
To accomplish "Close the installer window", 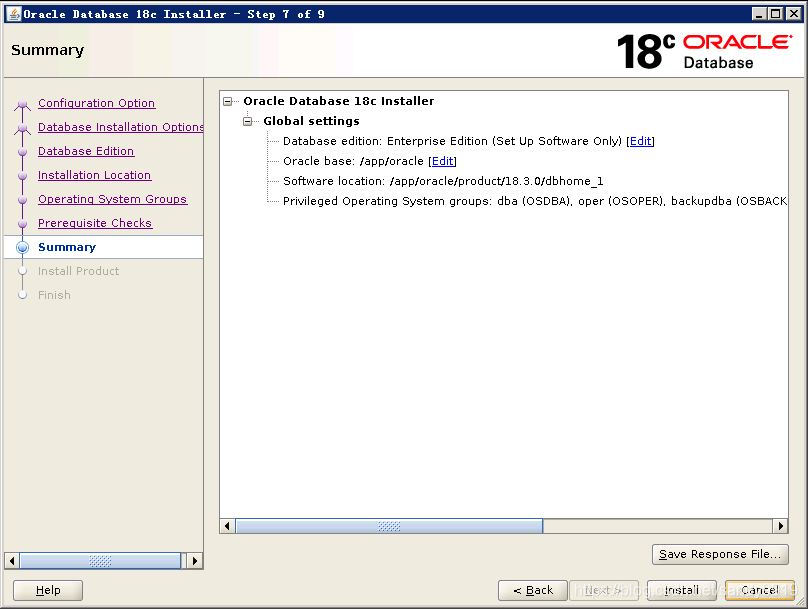I will click(x=794, y=14).
